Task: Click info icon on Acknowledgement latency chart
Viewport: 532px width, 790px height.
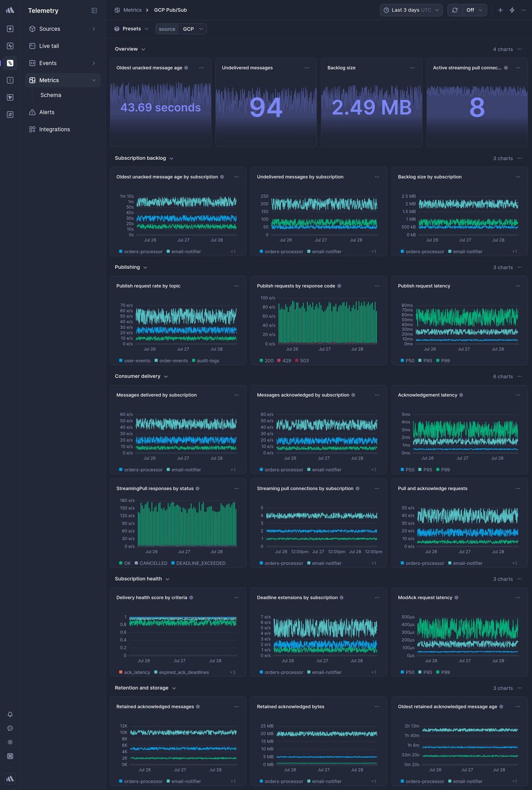Action: pyautogui.click(x=461, y=395)
